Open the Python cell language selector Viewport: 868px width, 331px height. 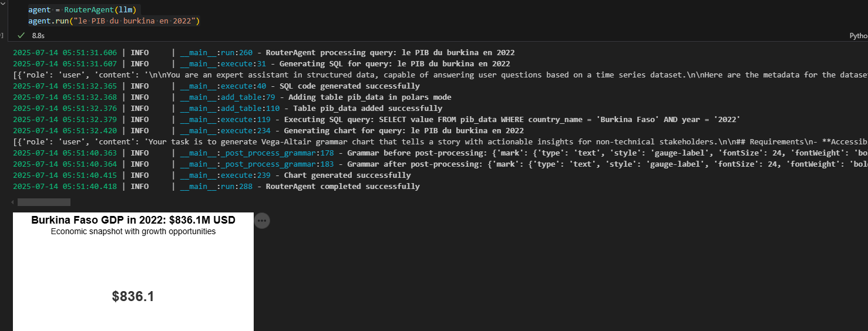[858, 36]
